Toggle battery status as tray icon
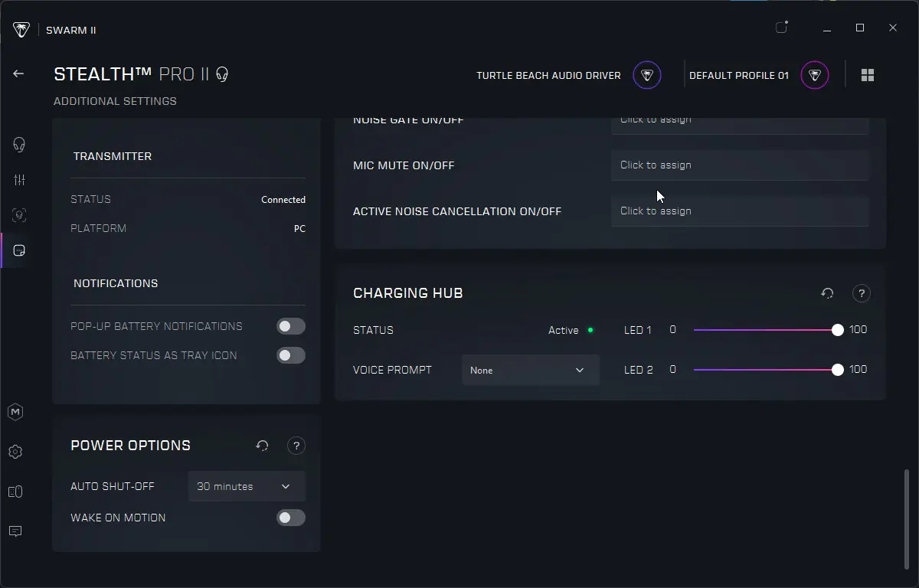Screen dimensions: 919x588 point(291,355)
